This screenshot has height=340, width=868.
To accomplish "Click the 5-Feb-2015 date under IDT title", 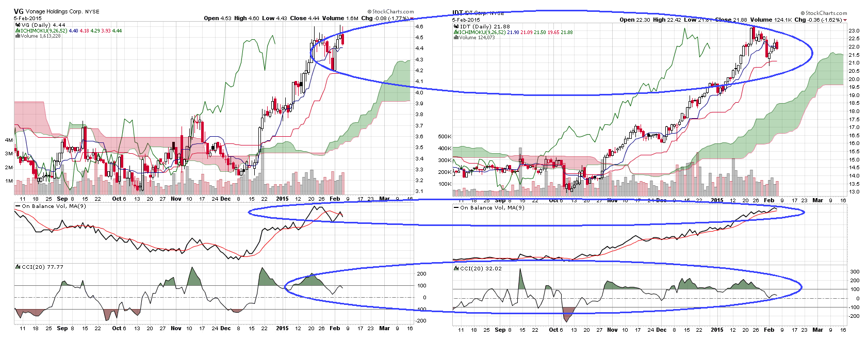I will pos(466,20).
